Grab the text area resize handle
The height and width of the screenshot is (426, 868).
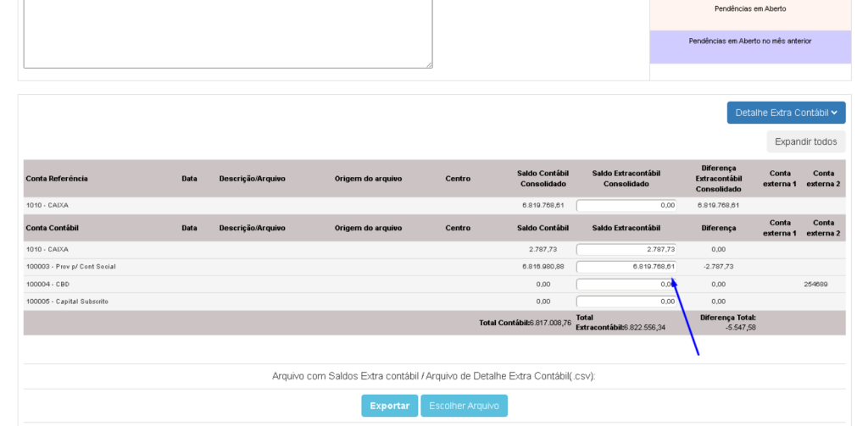coord(429,64)
